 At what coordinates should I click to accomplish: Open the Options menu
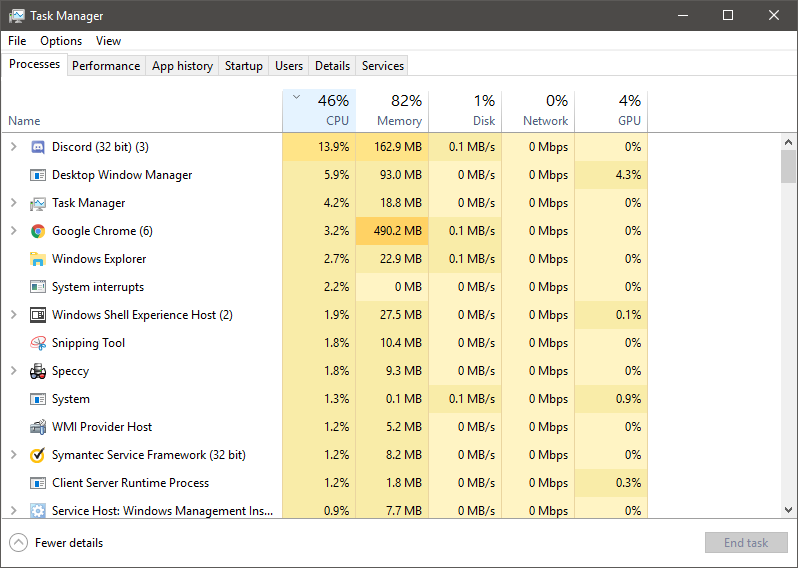61,41
